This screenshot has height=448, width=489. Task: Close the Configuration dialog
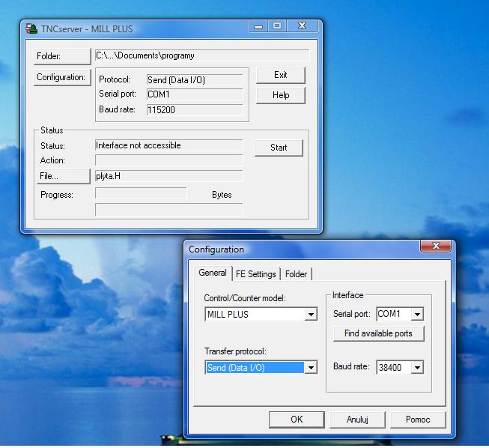click(x=436, y=246)
